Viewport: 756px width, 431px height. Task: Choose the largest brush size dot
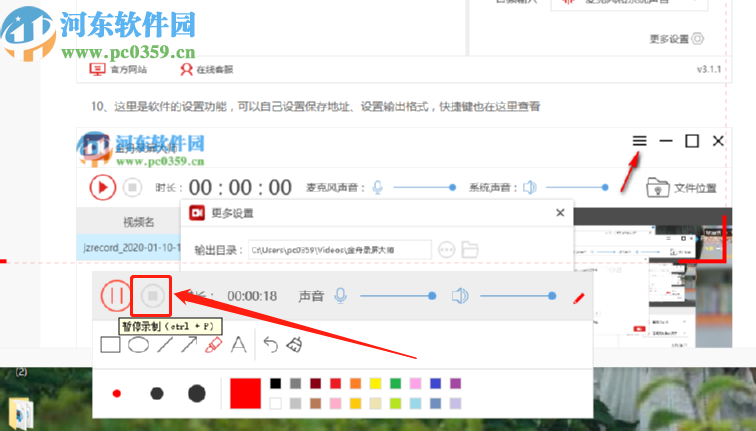197,393
